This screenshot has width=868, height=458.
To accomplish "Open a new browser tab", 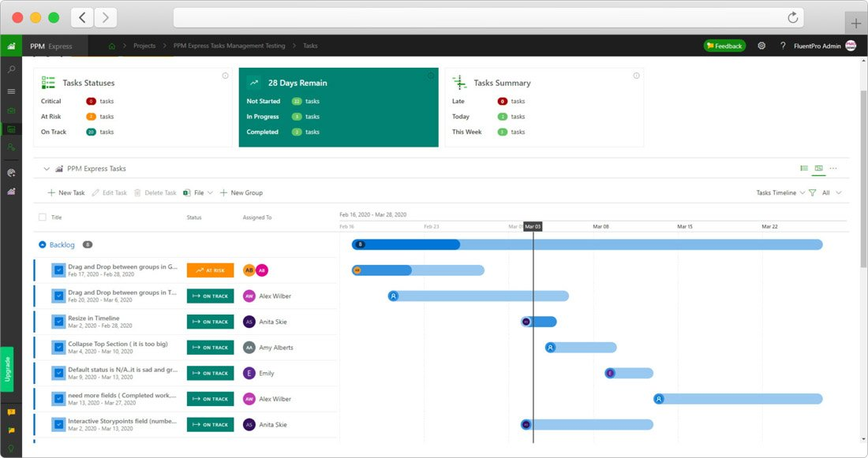I will click(x=856, y=23).
